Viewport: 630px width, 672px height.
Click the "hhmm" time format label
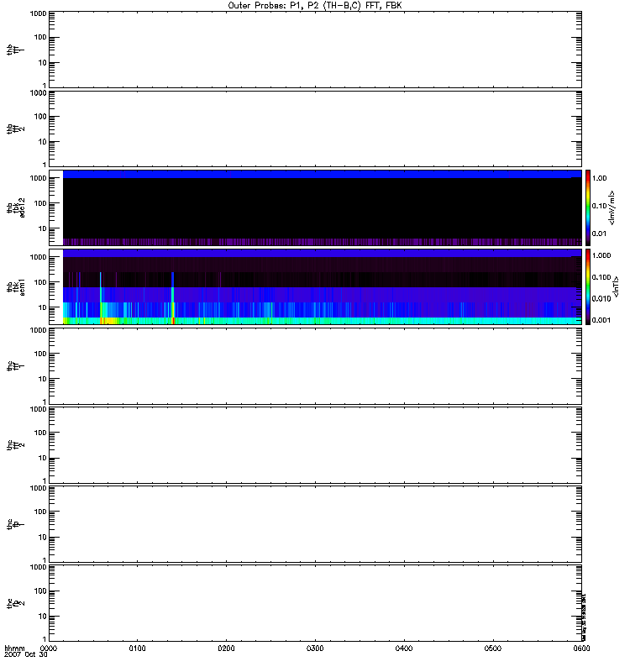tap(14, 648)
